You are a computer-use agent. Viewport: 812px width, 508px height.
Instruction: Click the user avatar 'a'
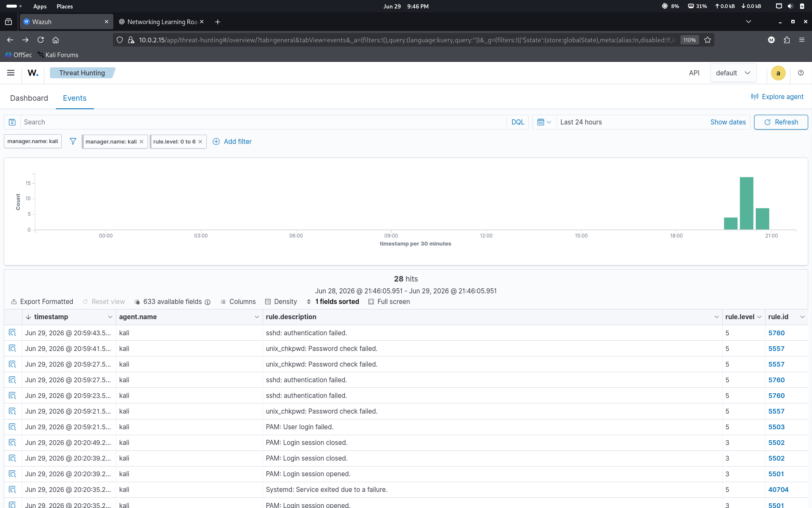[x=778, y=73]
